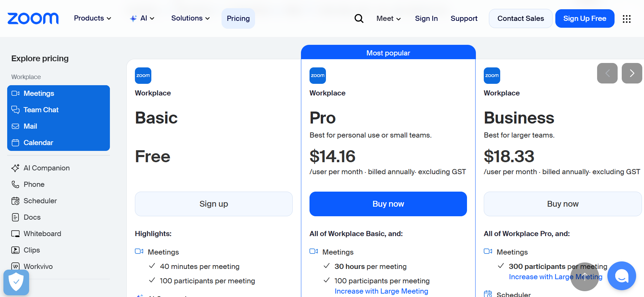The height and width of the screenshot is (297, 644).
Task: Click the Contact Sales button
Action: [x=520, y=18]
